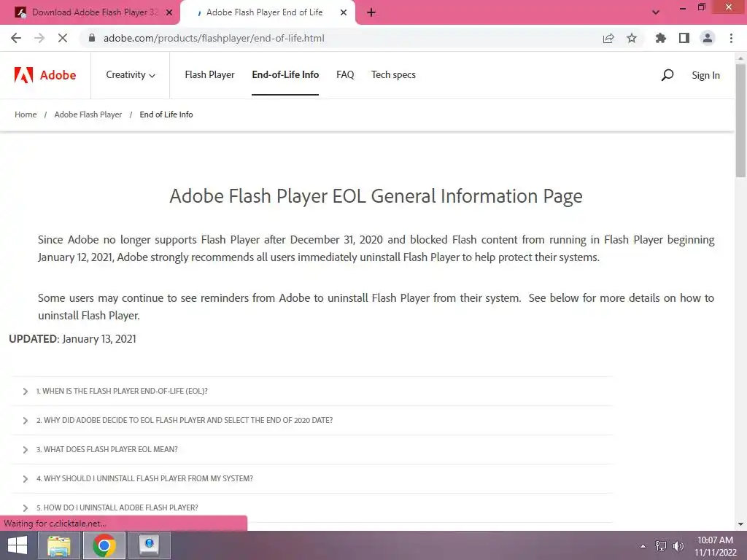
Task: Switch to the Download Adobe Flash Player tab
Action: click(89, 12)
